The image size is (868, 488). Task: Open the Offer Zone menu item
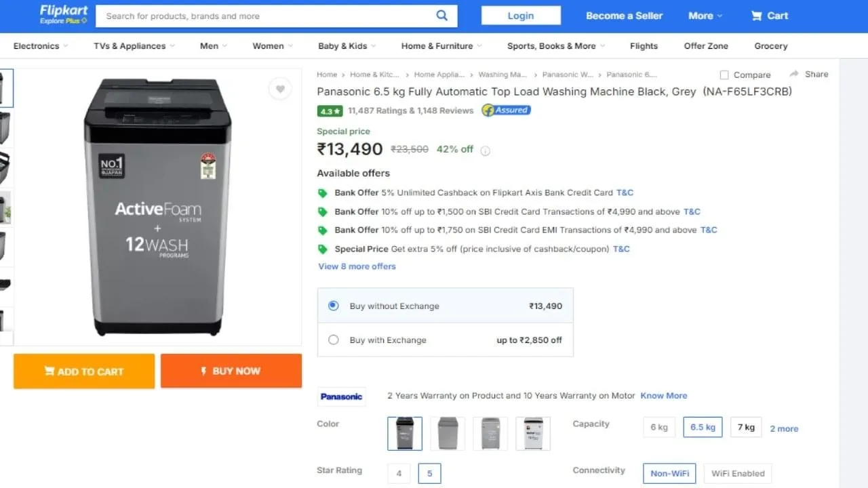[706, 46]
